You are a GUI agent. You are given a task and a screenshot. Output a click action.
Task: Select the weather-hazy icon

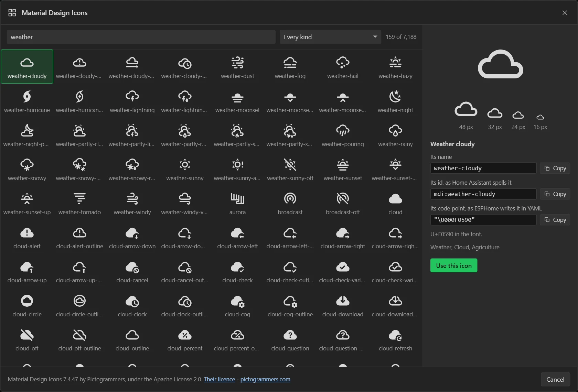(395, 67)
